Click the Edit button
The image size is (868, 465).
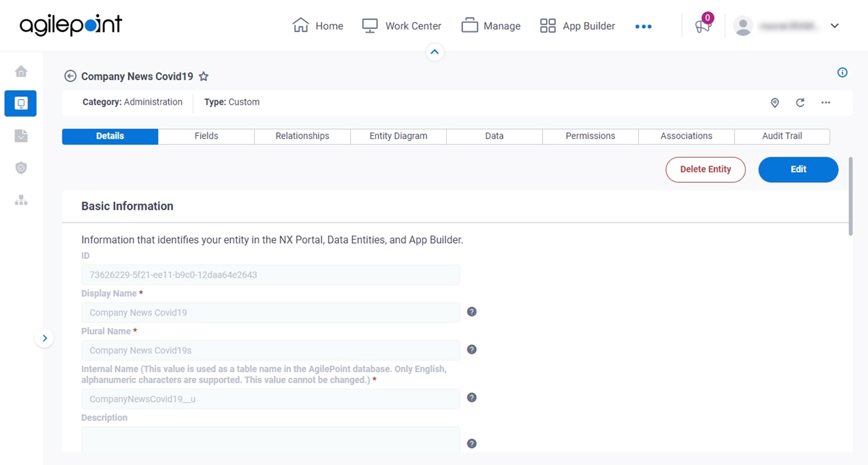point(798,170)
